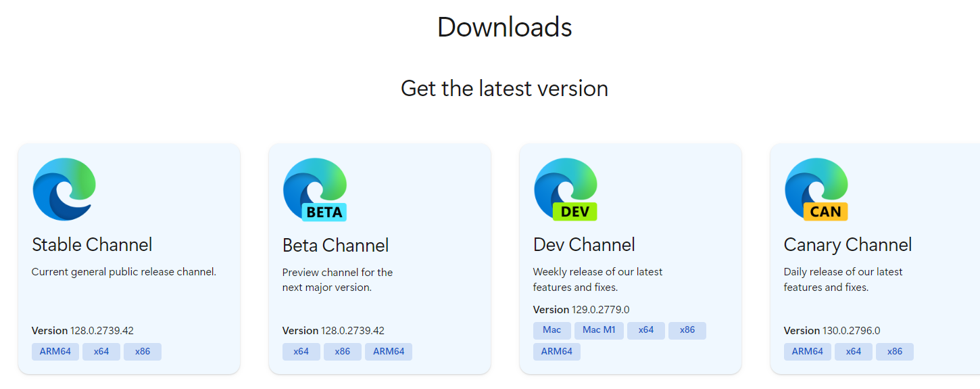Screen dimensions: 980x389
Task: Click the Beta Channel version line 128.0.2739.42
Action: point(334,331)
